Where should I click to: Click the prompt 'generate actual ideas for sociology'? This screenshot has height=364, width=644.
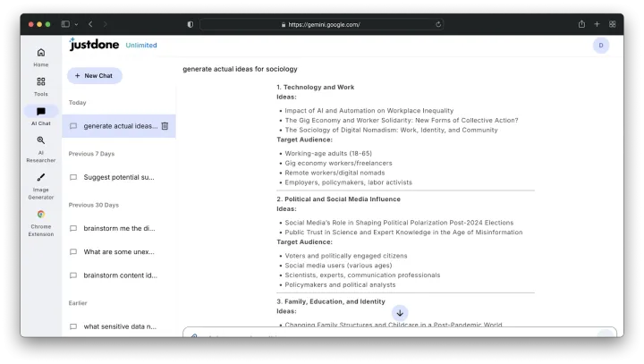point(240,69)
